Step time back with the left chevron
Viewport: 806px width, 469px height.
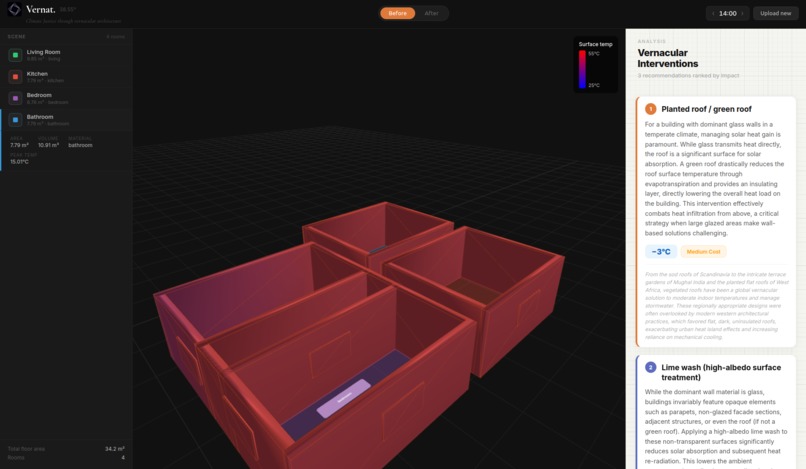tap(713, 13)
